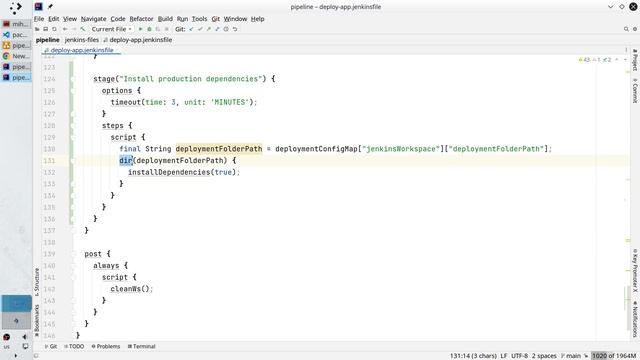Click the Git Show History clock icon

point(226,29)
